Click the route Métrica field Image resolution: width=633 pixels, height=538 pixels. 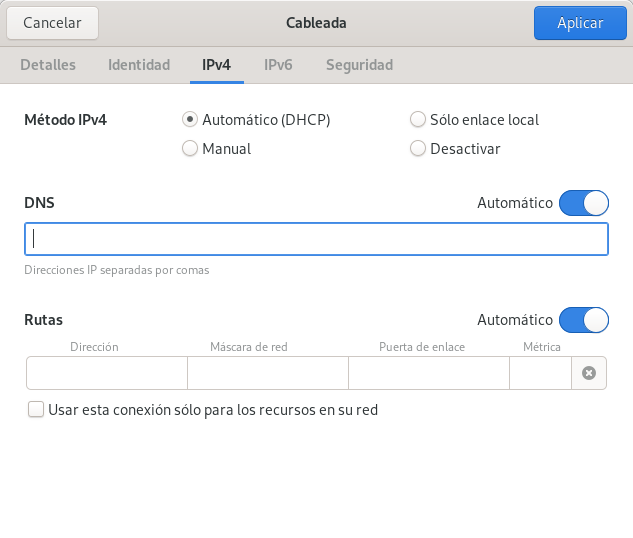[541, 373]
